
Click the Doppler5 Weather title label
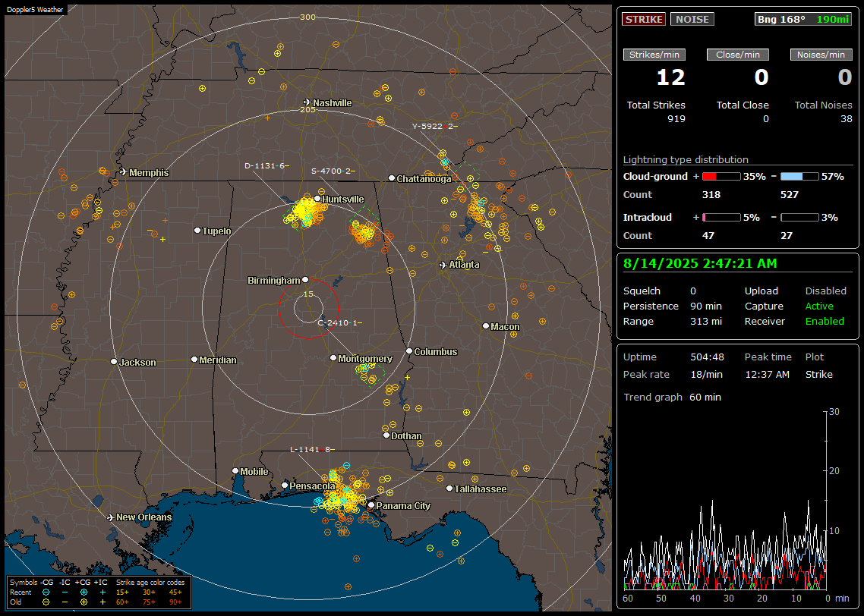(x=35, y=9)
